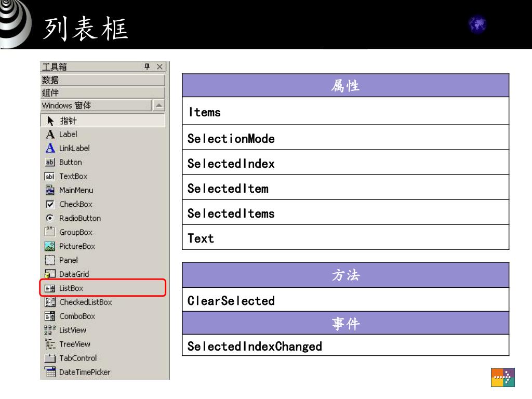Click the Items property row
Image resolution: width=532 pixels, height=399 pixels.
click(x=345, y=111)
